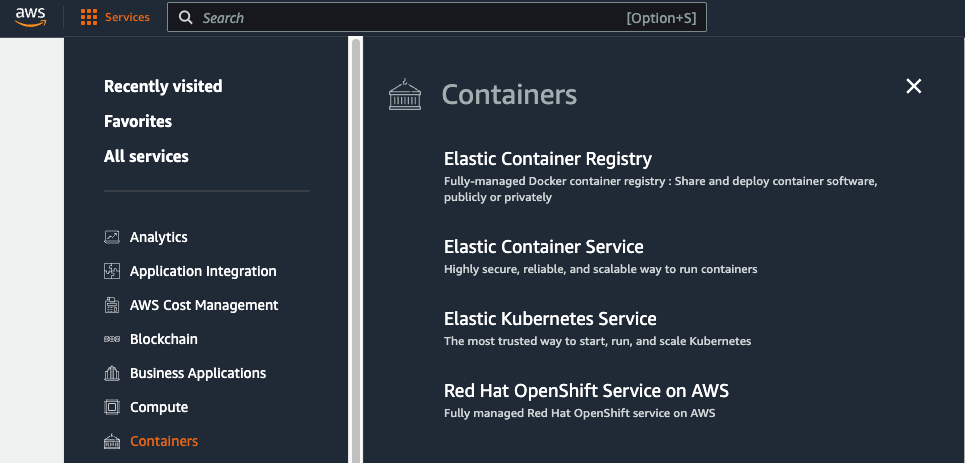Click the AWS logo icon
The height and width of the screenshot is (463, 965).
(x=31, y=17)
